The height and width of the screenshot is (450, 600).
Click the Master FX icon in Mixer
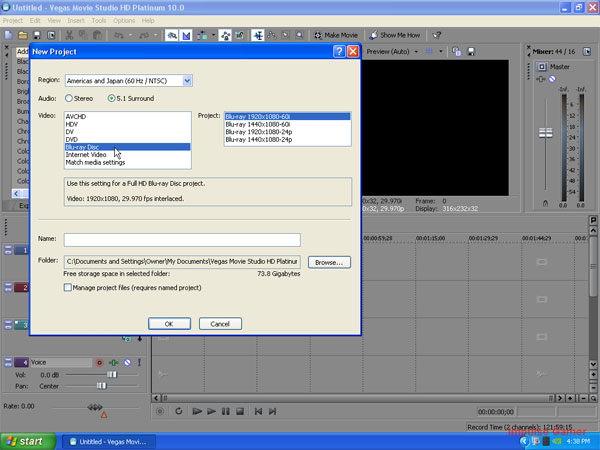click(x=540, y=79)
